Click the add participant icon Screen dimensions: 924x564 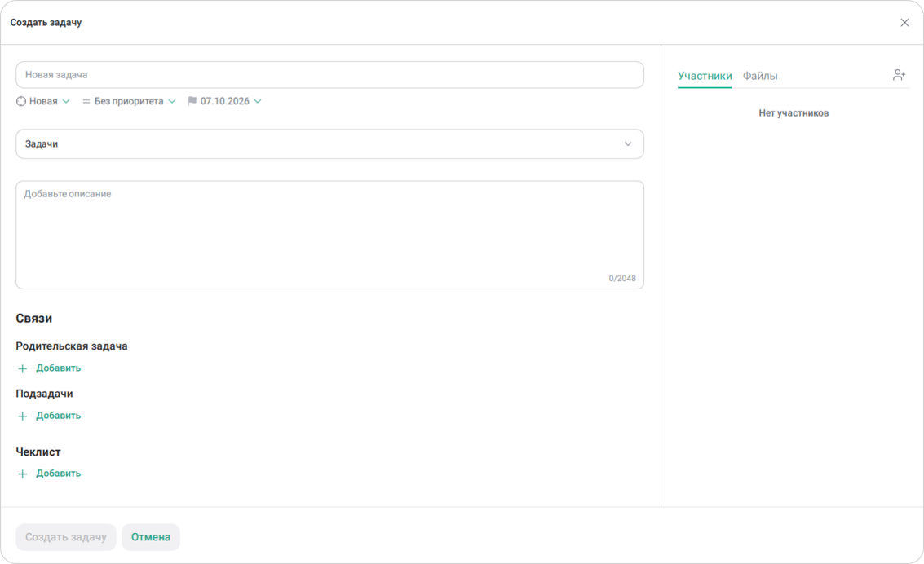899,75
